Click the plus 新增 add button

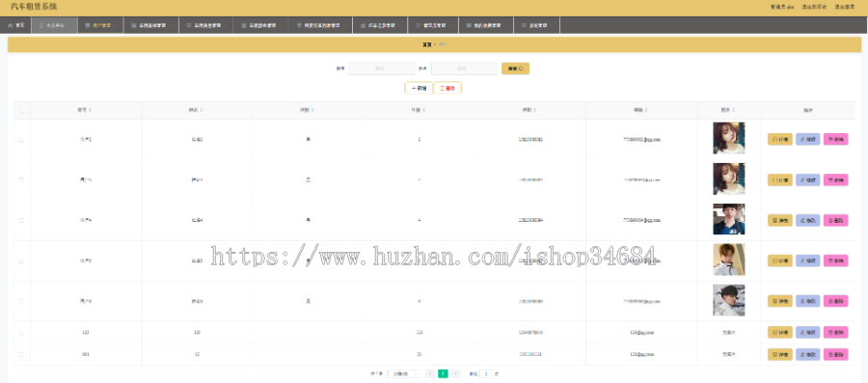click(x=419, y=88)
